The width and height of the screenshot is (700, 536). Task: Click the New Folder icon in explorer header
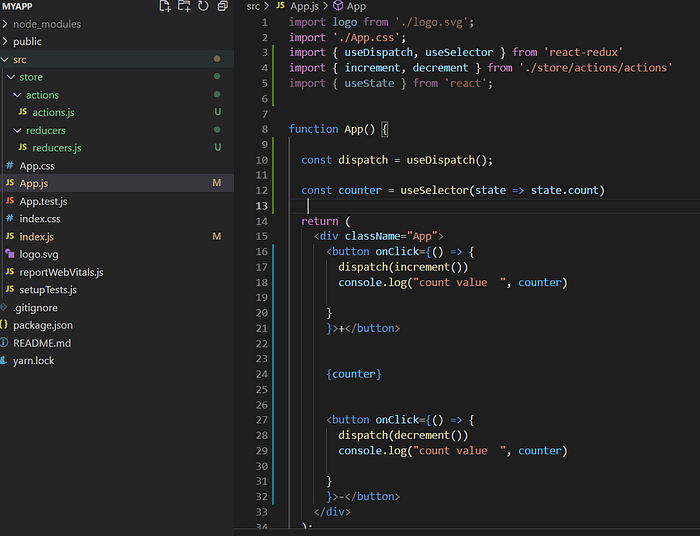pos(184,6)
